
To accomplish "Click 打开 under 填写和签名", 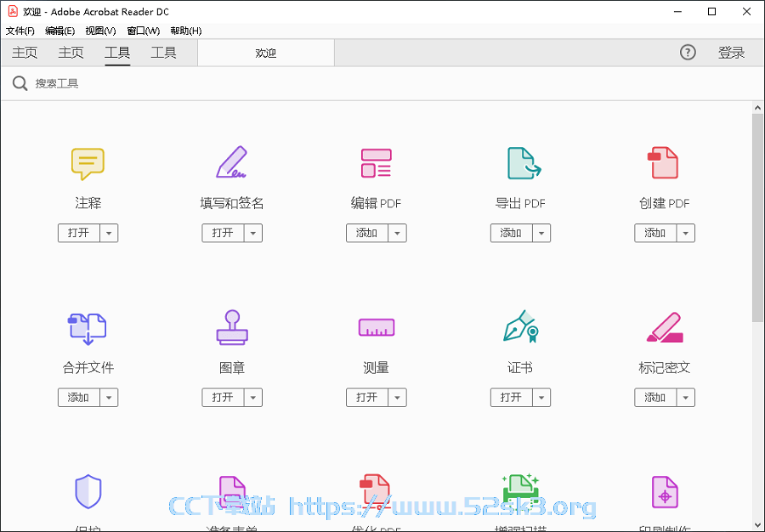I will pyautogui.click(x=223, y=233).
